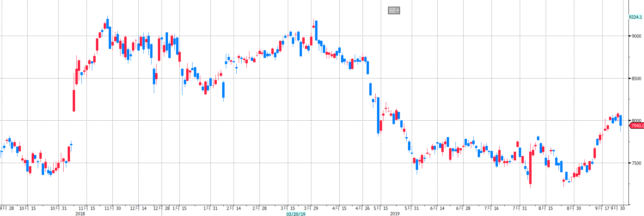Click the 1月 31 date label
The height and width of the screenshot is (216, 644).
210,208
